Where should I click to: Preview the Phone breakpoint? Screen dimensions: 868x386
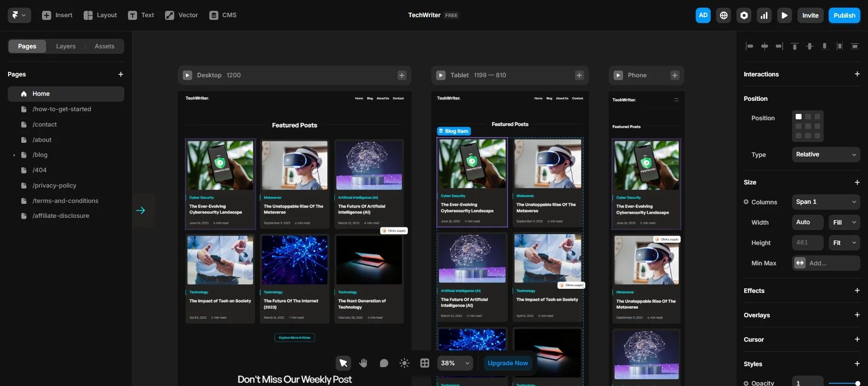(618, 75)
